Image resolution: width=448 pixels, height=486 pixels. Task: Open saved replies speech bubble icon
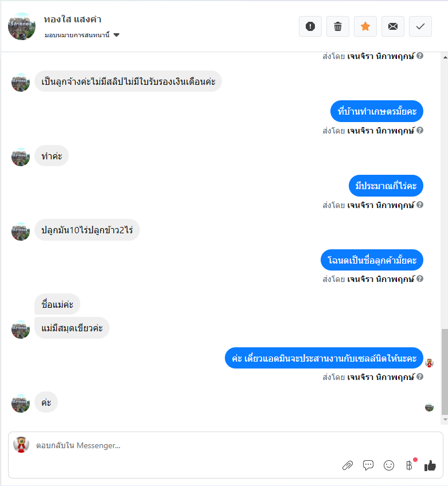[x=368, y=465]
